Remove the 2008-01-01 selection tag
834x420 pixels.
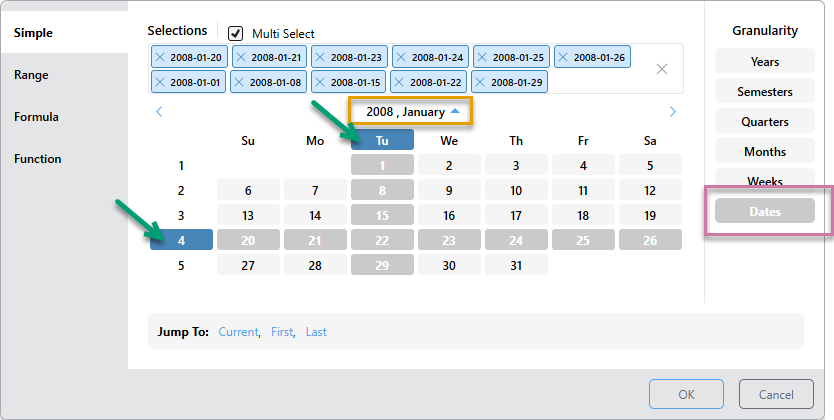pyautogui.click(x=160, y=82)
